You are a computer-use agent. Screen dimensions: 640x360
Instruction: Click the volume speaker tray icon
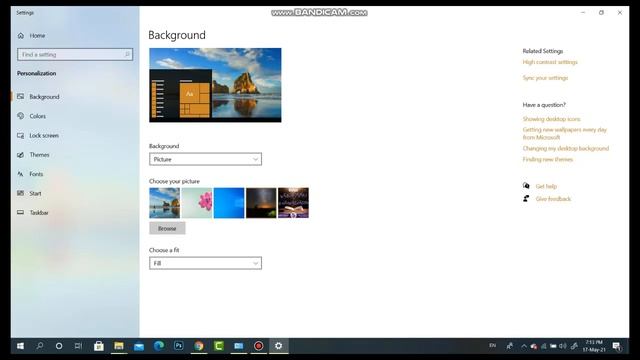click(x=563, y=346)
